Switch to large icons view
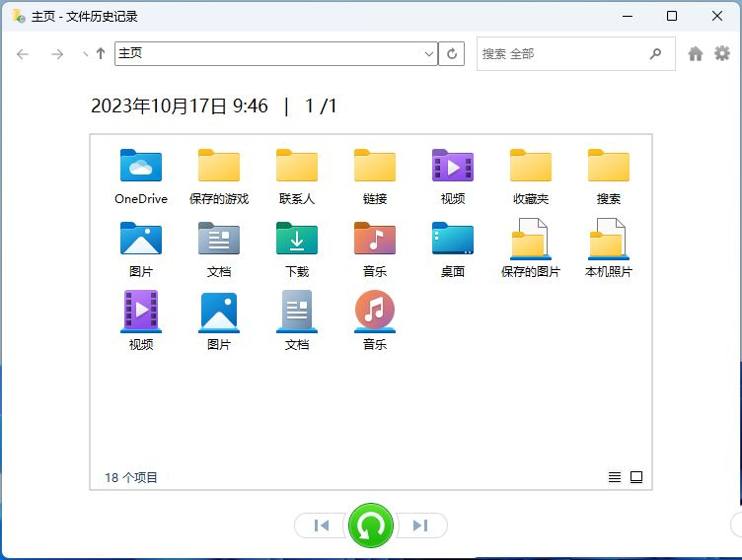 [636, 477]
